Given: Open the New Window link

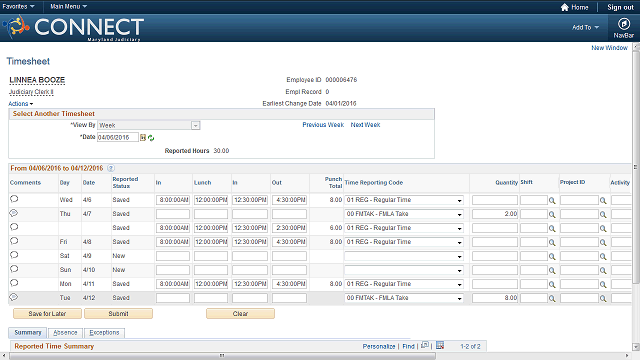Looking at the screenshot, I should [609, 48].
